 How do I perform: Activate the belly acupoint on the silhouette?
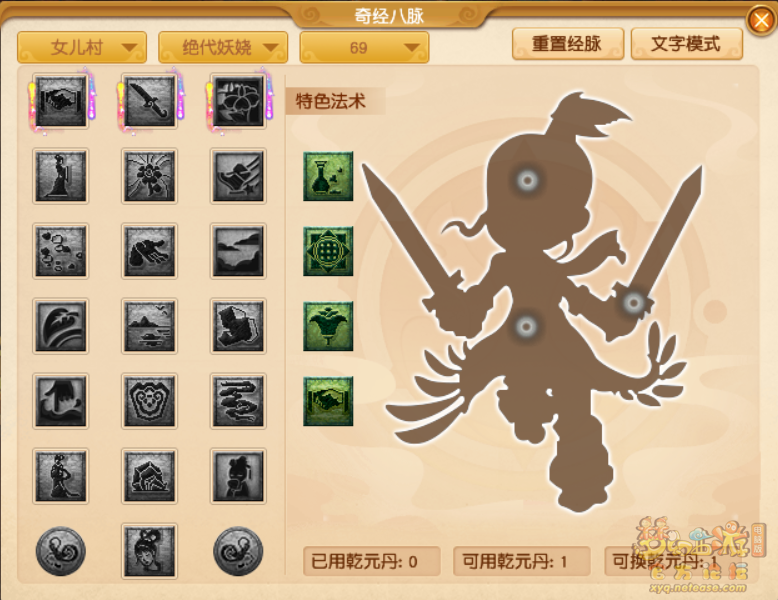click(526, 327)
